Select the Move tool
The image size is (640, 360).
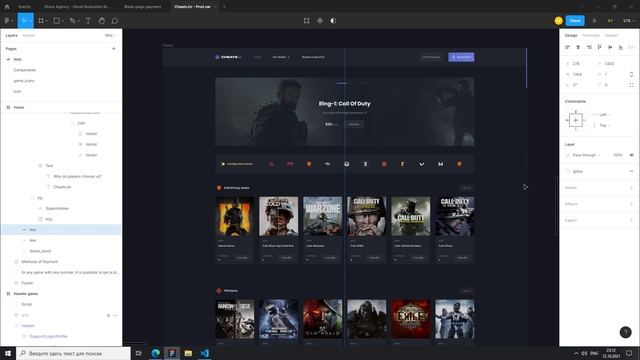(24, 21)
